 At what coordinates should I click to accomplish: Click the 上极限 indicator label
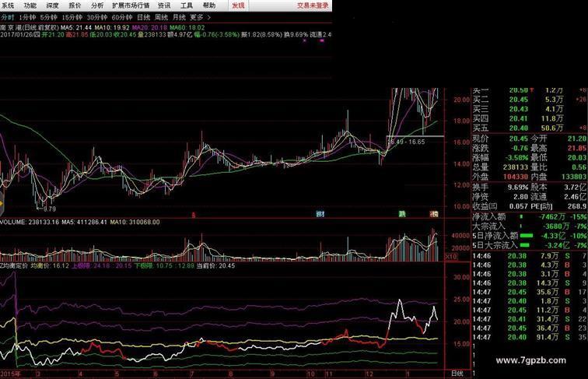(82, 265)
